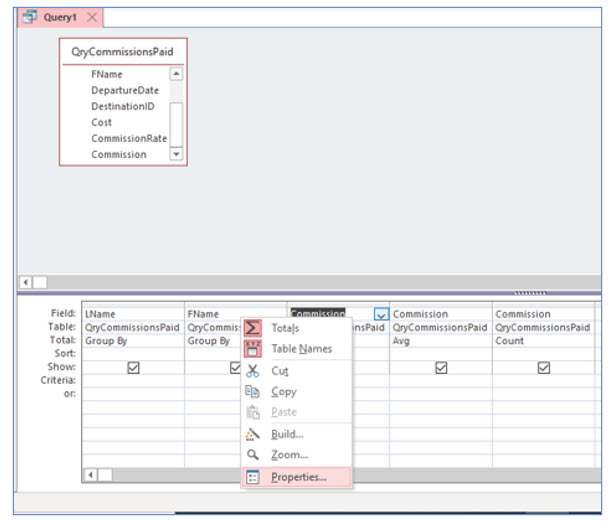Screen dimensions: 610x522
Task: Open the selected Commission field dropdown arrow
Action: coord(381,314)
